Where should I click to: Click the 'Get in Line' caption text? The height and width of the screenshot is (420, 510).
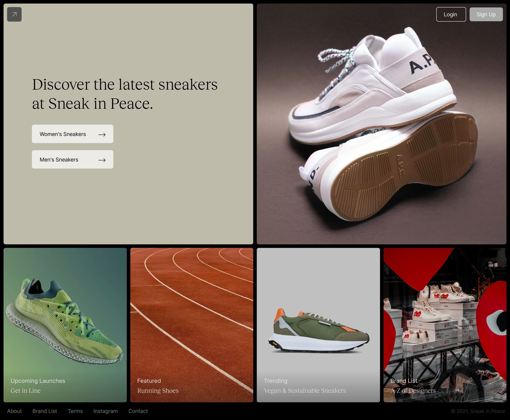(26, 391)
